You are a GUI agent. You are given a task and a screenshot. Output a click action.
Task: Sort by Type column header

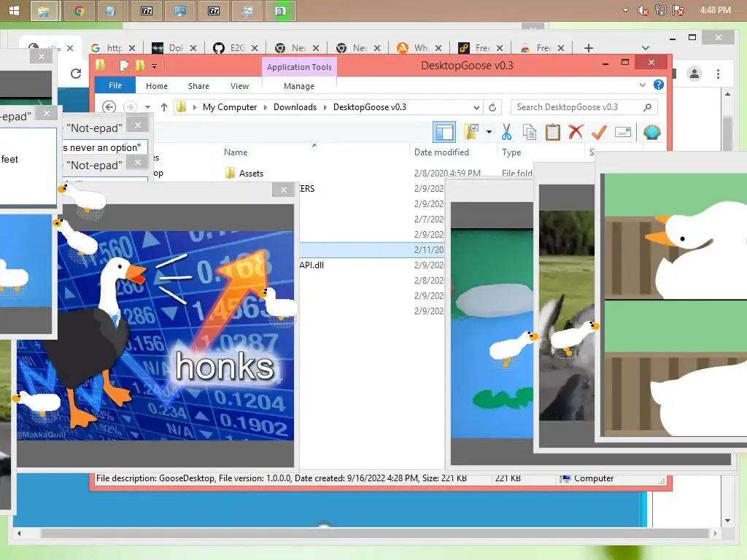pos(511,152)
